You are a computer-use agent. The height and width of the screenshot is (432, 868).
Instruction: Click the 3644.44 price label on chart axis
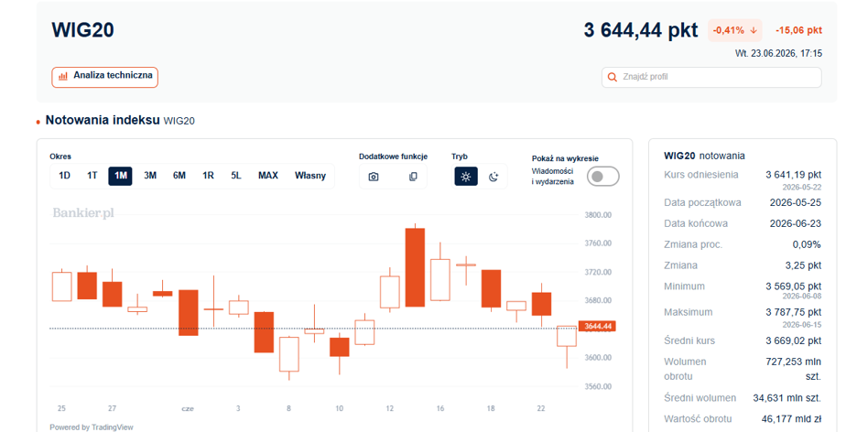click(597, 327)
